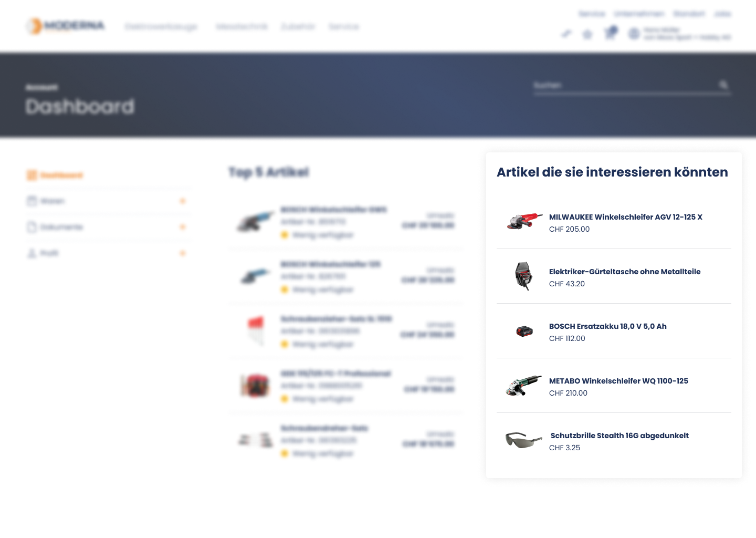Open the GDE 115/125 FC-T Professional thumbnail
This screenshot has height=538, width=756.
point(255,386)
